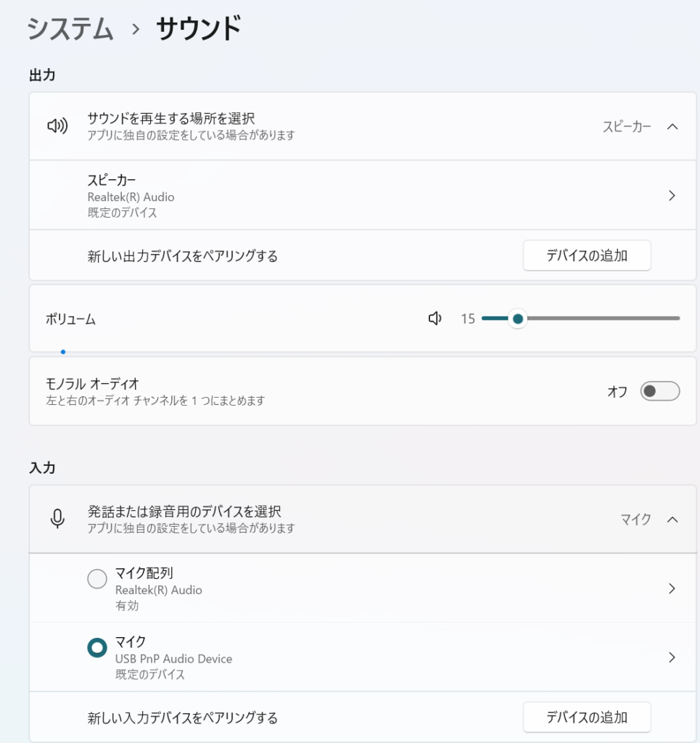The image size is (700, 743).
Task: Click the volume slider handle
Action: [517, 319]
